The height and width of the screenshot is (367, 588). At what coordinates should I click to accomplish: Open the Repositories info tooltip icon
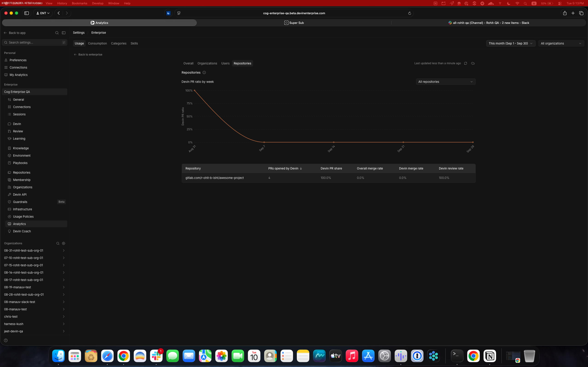pos(204,72)
